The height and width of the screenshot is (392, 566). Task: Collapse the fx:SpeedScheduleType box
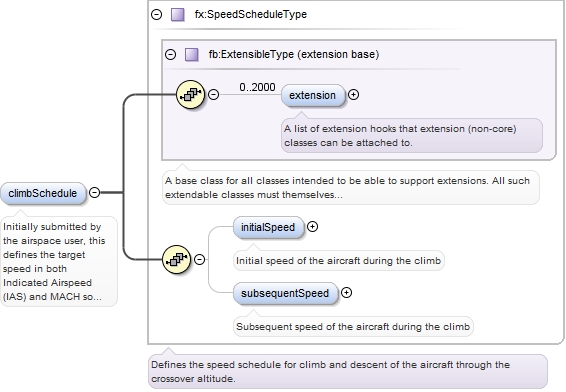[157, 14]
